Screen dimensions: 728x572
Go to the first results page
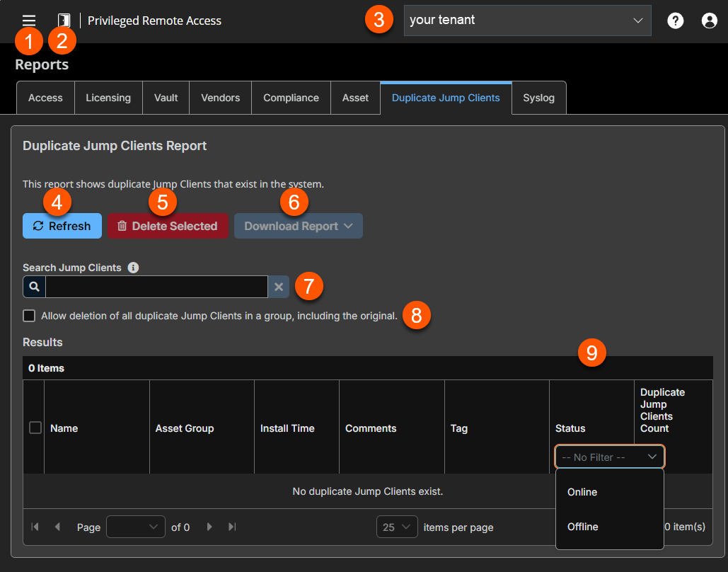(x=35, y=527)
